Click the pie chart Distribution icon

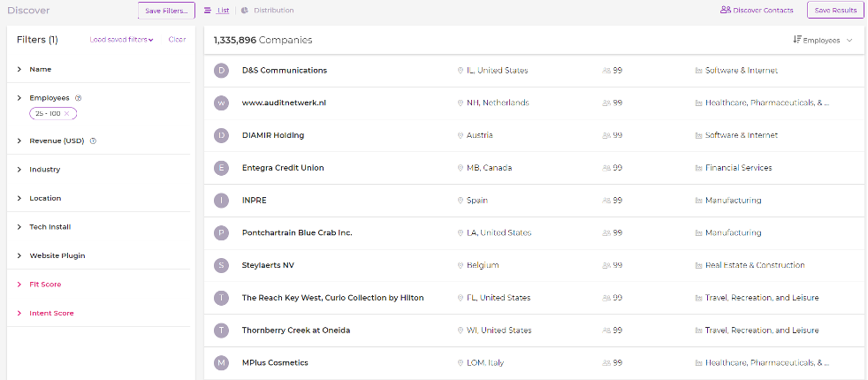click(245, 11)
